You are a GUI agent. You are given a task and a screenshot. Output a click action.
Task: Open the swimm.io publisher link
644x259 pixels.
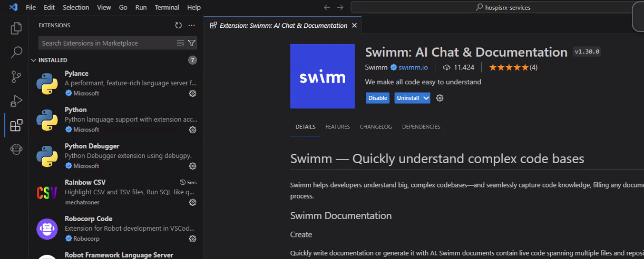413,68
